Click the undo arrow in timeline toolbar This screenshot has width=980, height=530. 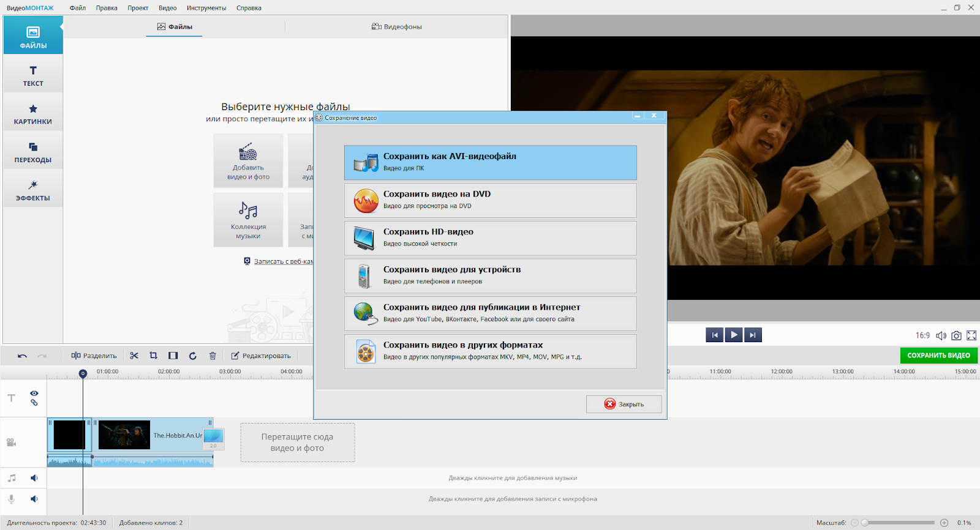[23, 356]
